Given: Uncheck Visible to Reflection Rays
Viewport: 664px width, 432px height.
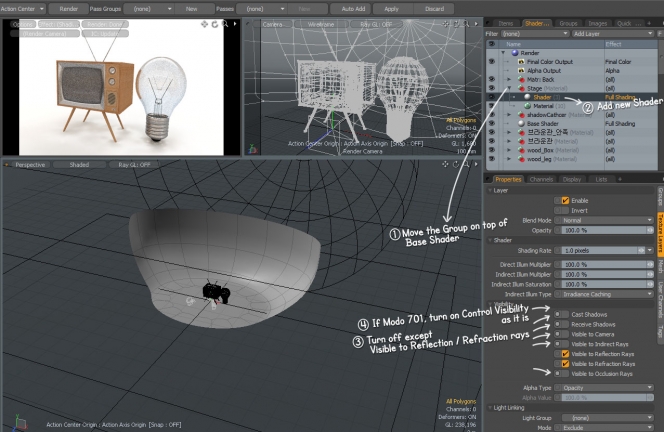Looking at the screenshot, I should coord(565,353).
